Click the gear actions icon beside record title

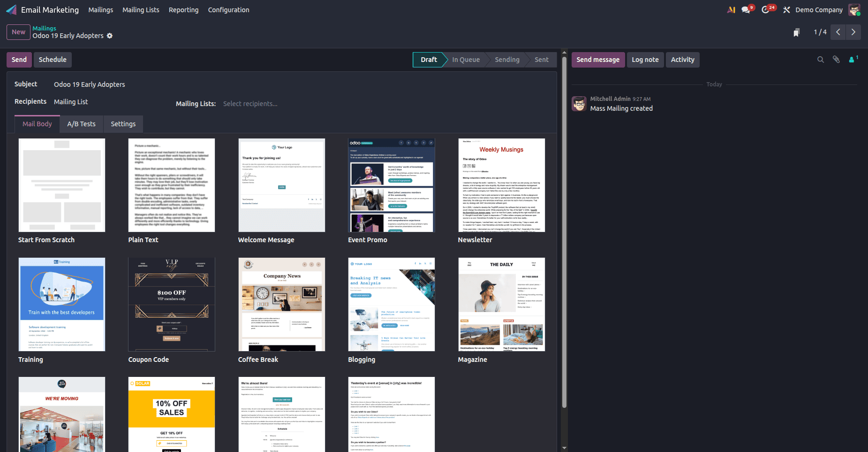click(x=110, y=36)
